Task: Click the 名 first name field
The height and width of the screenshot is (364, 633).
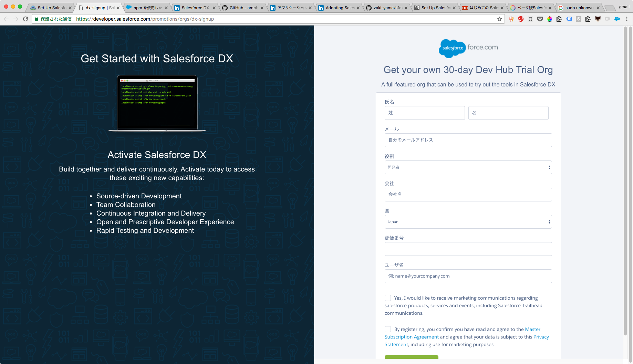Action: (508, 113)
